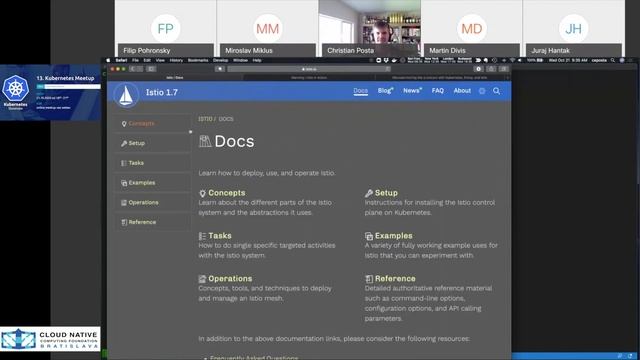Viewport: 640px width, 360px height.
Task: Open the search icon in Istio header
Action: point(496,91)
